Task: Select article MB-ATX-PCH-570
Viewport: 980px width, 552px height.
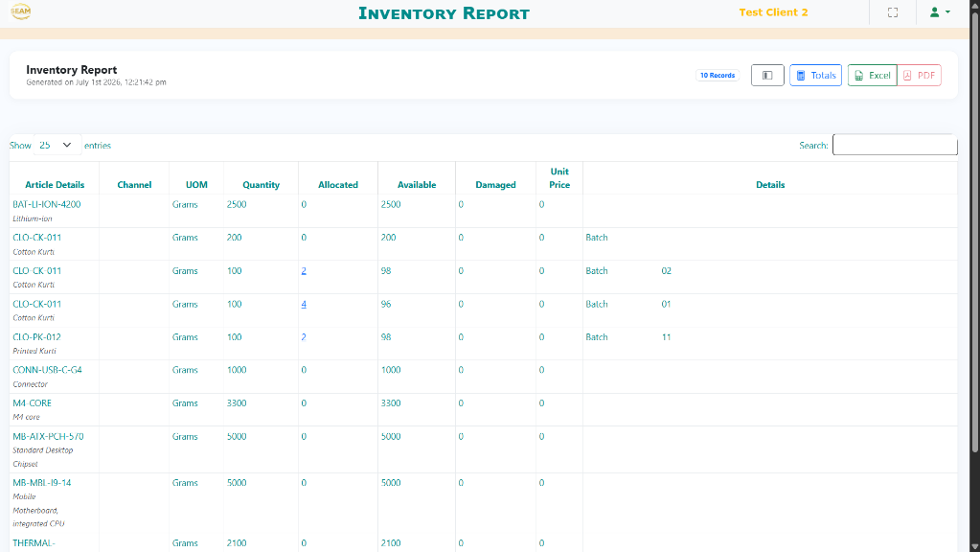Action: tap(48, 436)
